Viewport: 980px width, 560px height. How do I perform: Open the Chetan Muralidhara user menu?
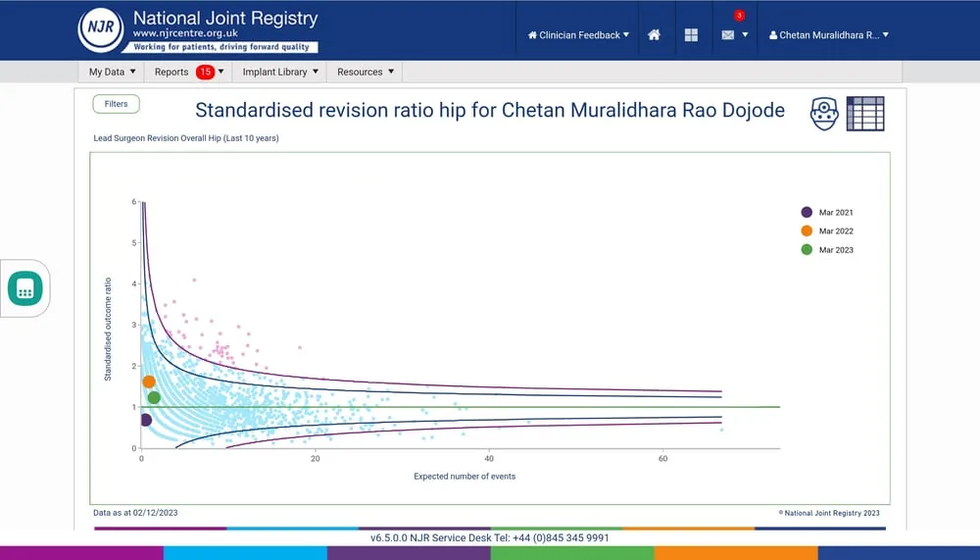pyautogui.click(x=829, y=35)
